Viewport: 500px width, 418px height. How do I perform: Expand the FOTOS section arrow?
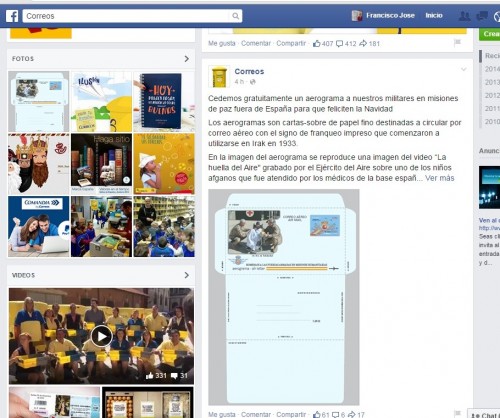pyautogui.click(x=187, y=59)
